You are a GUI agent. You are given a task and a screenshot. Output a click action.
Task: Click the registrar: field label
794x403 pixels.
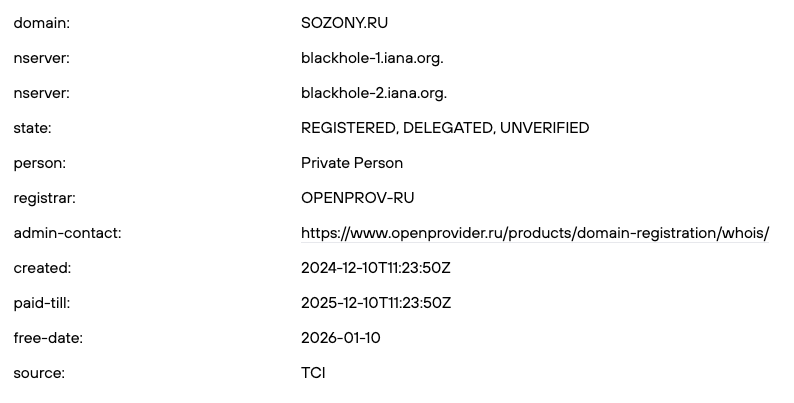(44, 198)
